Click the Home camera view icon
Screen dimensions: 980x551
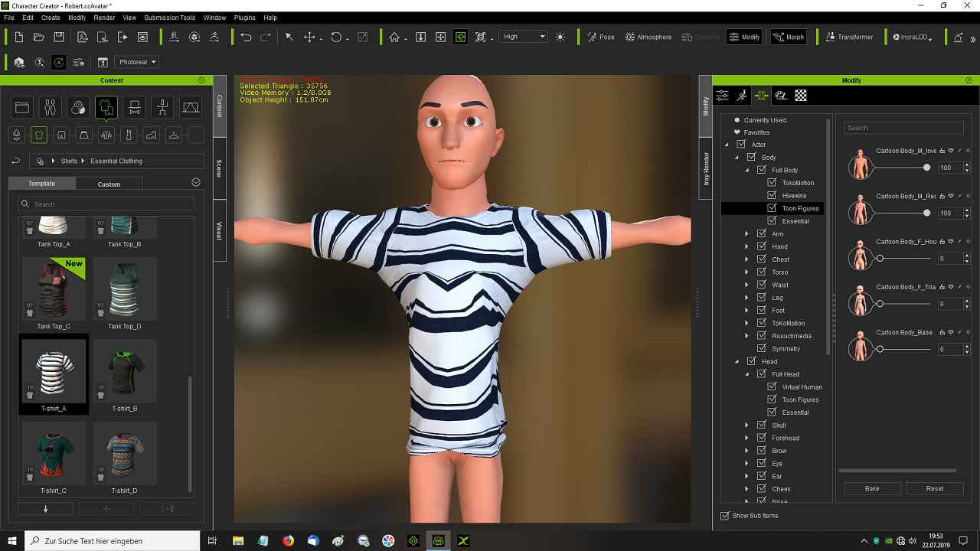(394, 37)
